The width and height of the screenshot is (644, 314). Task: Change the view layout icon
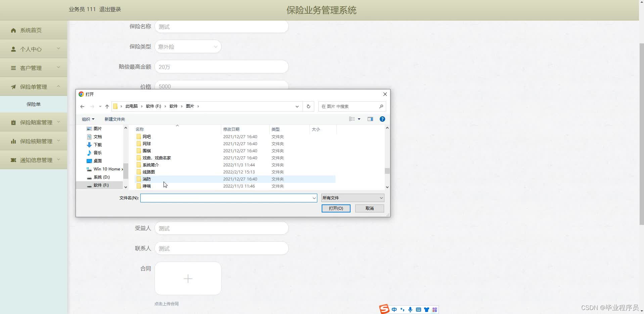pyautogui.click(x=352, y=119)
